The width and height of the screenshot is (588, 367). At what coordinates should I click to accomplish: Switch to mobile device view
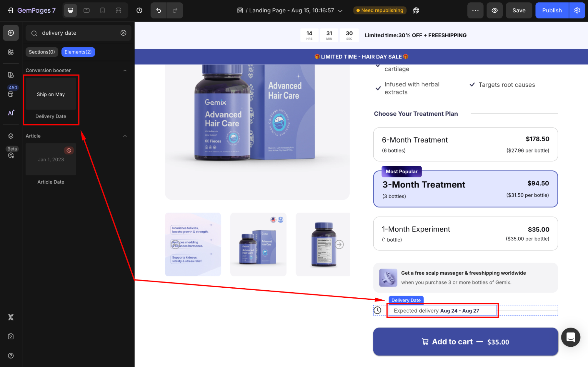click(102, 11)
